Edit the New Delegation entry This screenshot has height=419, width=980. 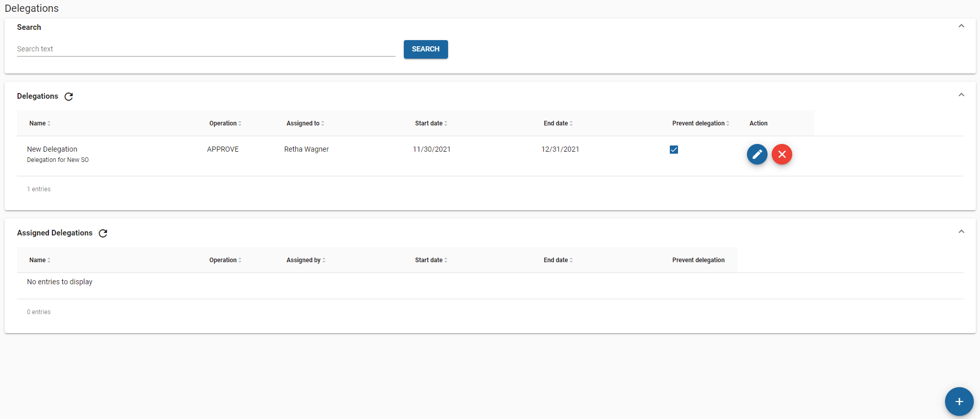point(757,154)
